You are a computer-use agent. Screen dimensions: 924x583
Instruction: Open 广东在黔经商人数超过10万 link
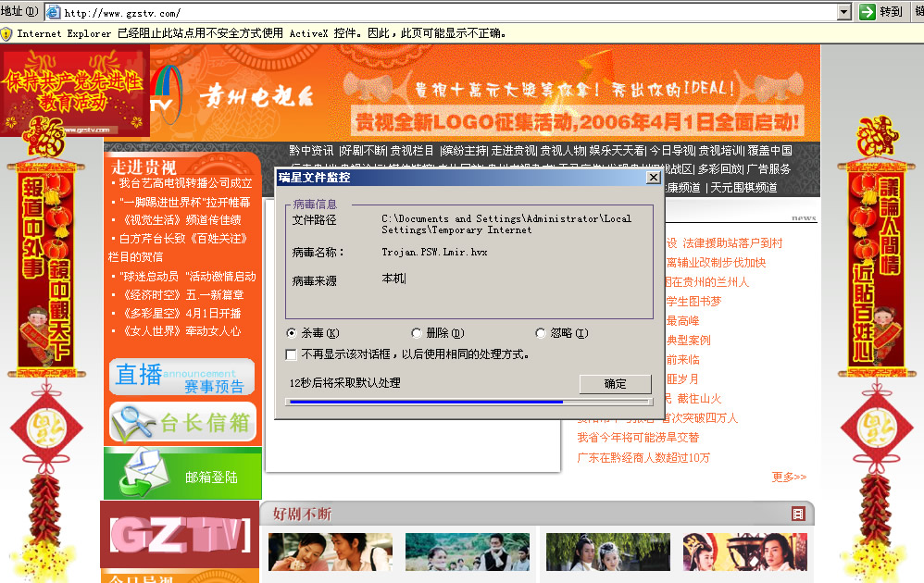[643, 457]
